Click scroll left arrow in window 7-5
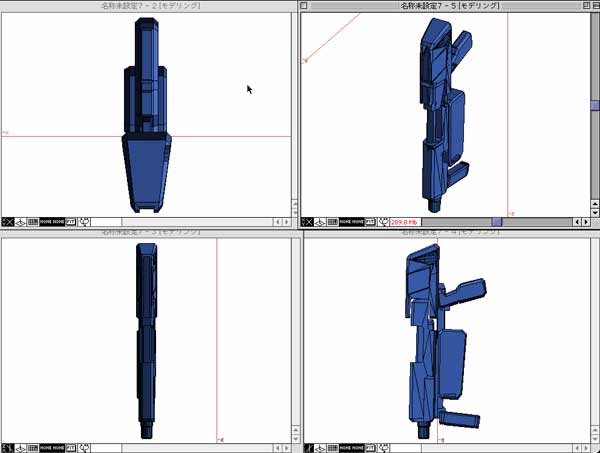600x453 pixels. point(577,222)
